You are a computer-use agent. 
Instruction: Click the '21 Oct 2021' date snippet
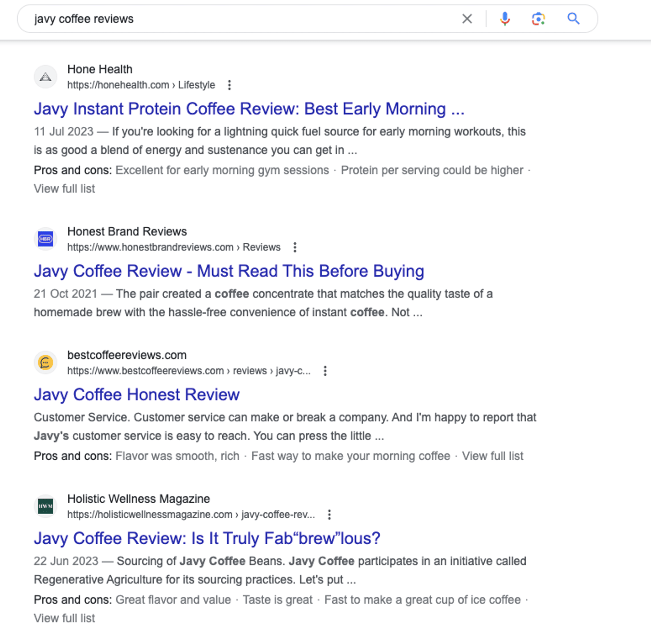pos(65,294)
